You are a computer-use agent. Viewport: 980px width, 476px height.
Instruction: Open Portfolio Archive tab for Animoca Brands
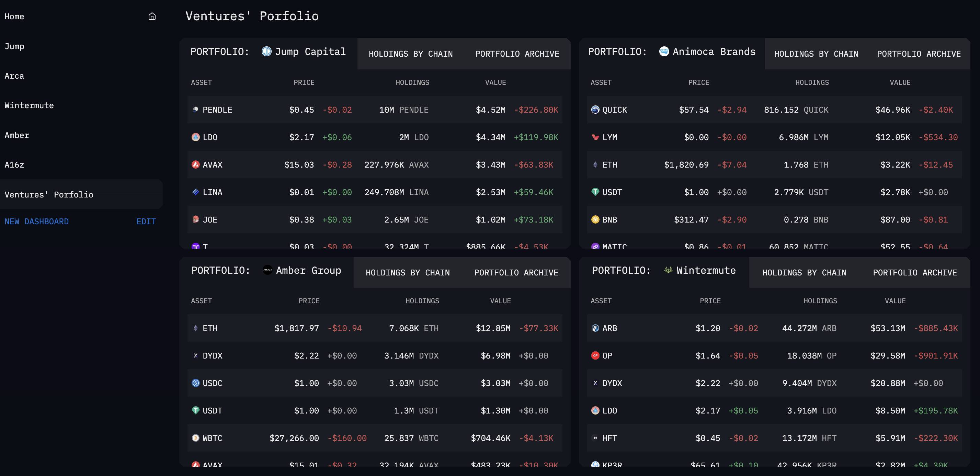point(919,54)
